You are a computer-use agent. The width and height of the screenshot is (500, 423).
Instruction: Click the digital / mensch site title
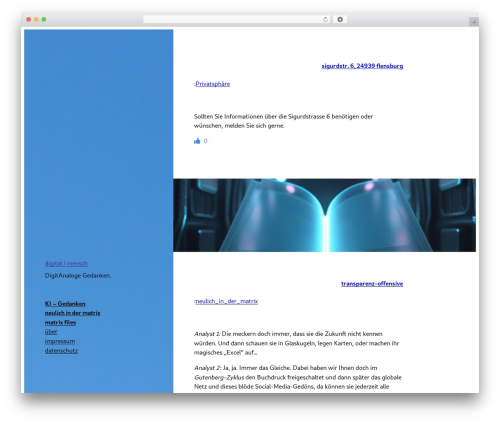pyautogui.click(x=66, y=264)
